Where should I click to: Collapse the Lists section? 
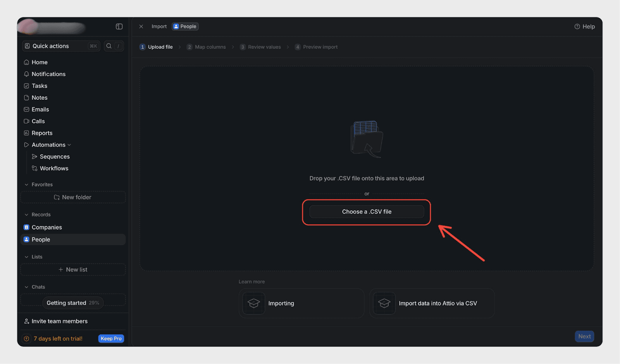coord(26,257)
